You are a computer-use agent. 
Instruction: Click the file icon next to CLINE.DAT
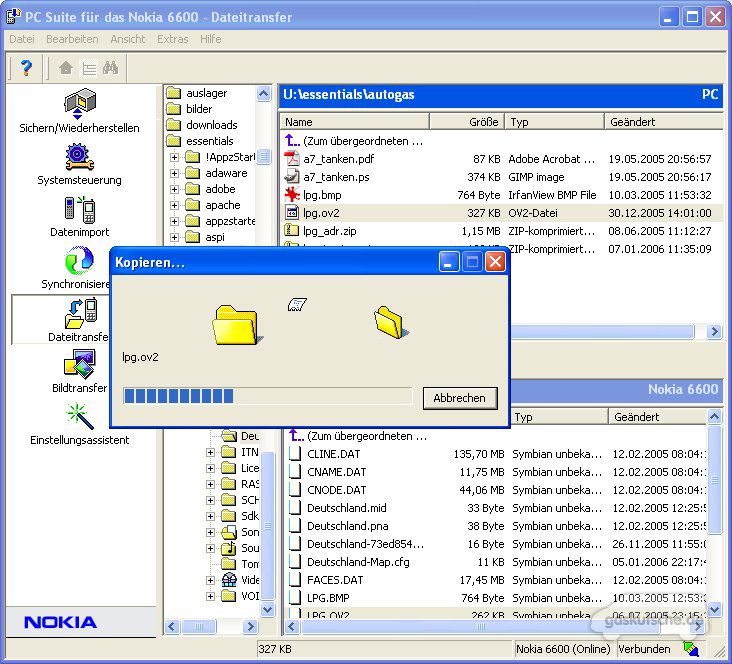pos(295,454)
